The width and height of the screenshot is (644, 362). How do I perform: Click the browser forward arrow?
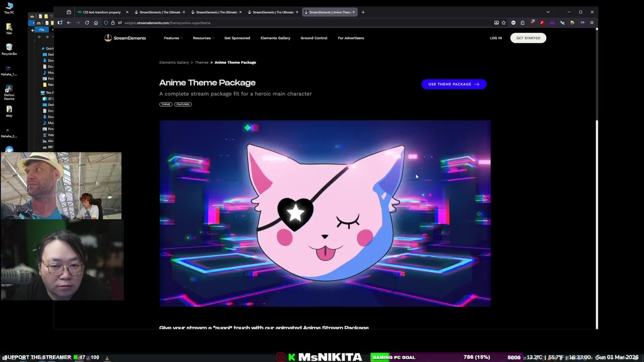tap(78, 23)
